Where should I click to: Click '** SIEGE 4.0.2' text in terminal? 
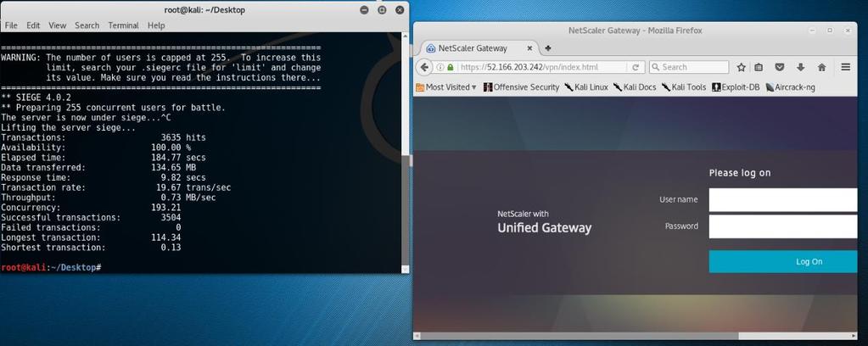click(36, 98)
